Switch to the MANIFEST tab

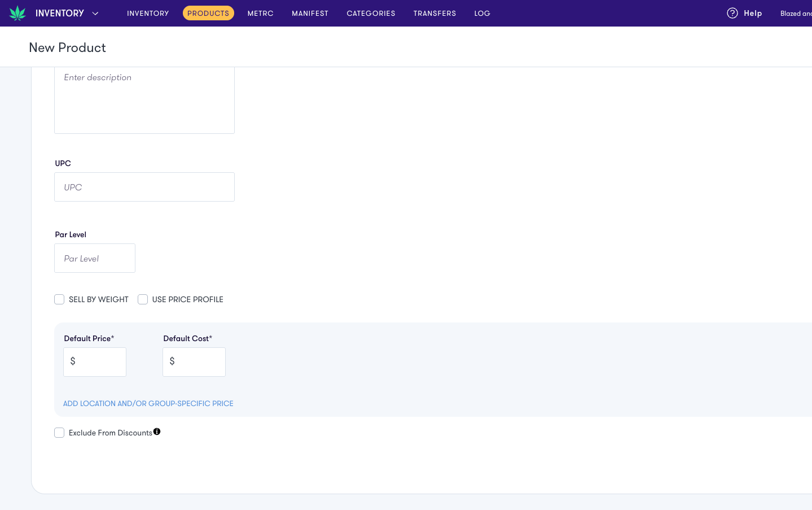click(310, 13)
